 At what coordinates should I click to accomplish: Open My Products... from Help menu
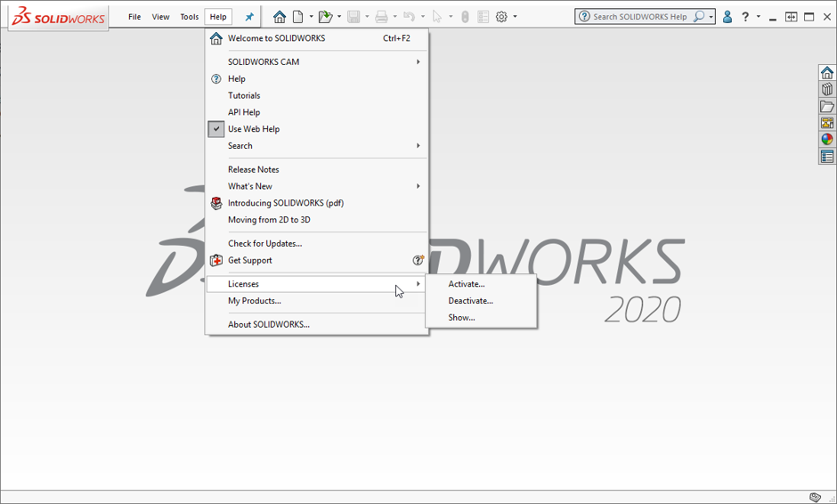pos(317,301)
